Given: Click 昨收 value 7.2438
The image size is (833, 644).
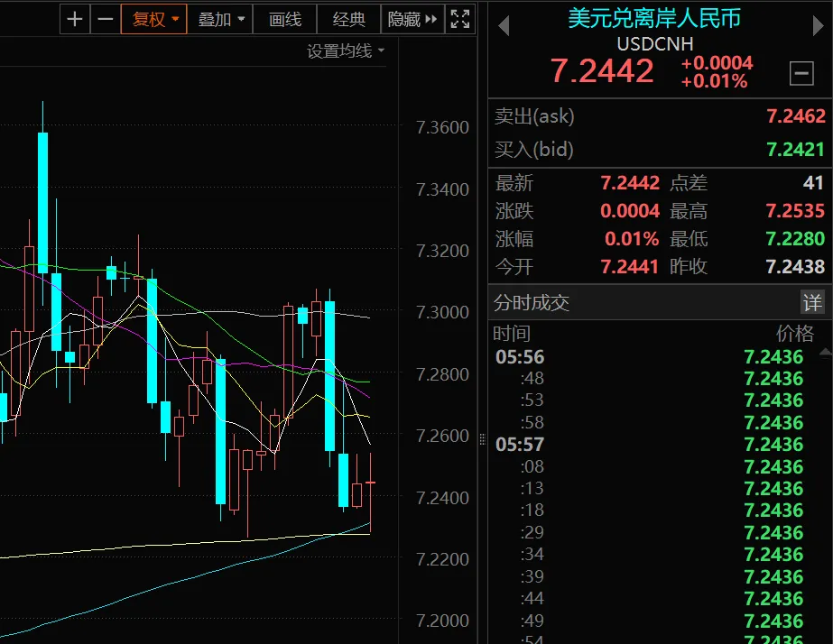Looking at the screenshot, I should tap(795, 266).
